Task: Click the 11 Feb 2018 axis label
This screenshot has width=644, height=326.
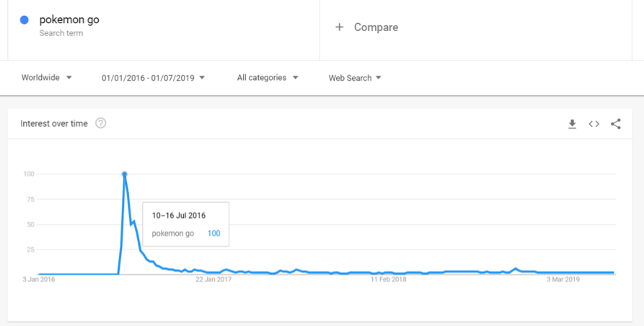Action: (389, 279)
